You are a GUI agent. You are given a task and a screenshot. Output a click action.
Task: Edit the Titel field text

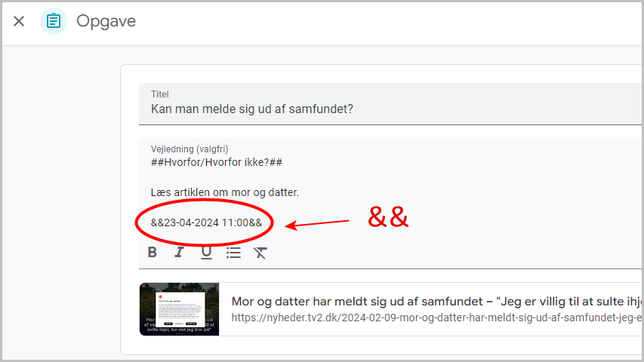(390, 104)
